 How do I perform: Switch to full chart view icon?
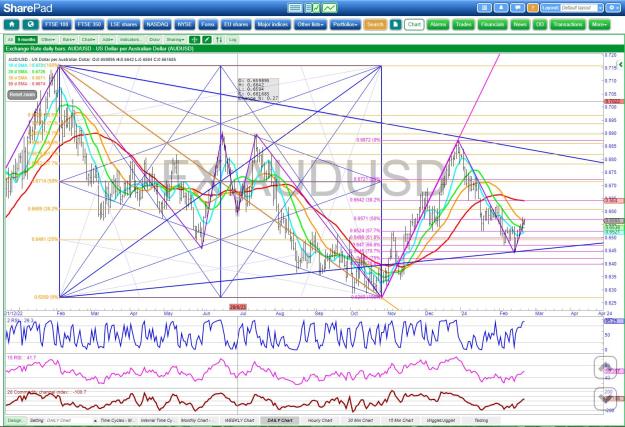click(x=330, y=8)
